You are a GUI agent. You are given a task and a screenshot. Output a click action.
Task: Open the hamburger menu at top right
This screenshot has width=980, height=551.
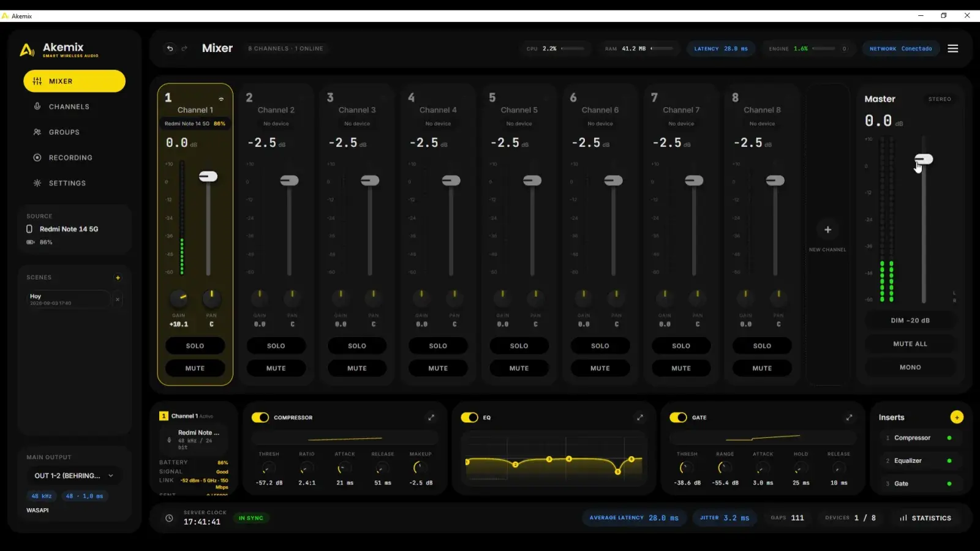tap(953, 48)
